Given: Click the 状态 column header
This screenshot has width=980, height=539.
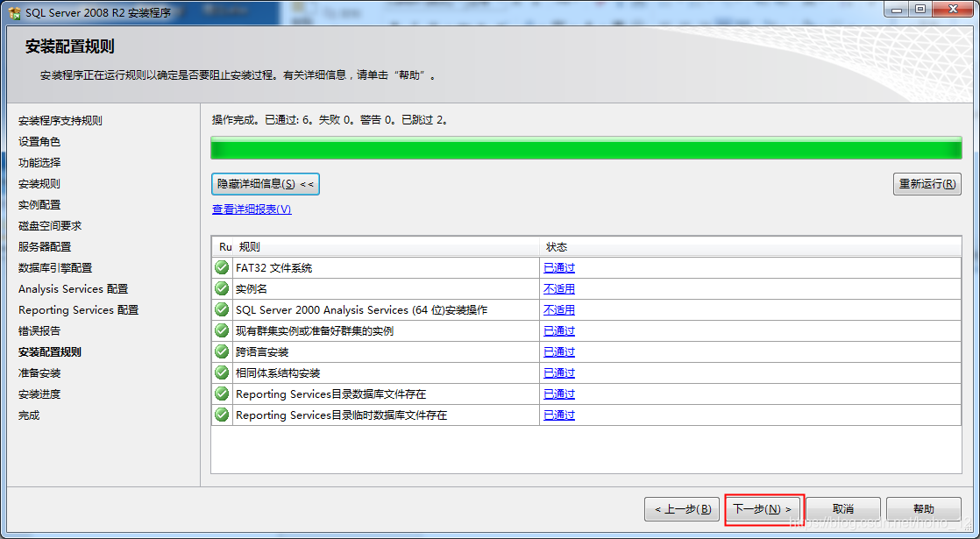Looking at the screenshot, I should click(750, 246).
